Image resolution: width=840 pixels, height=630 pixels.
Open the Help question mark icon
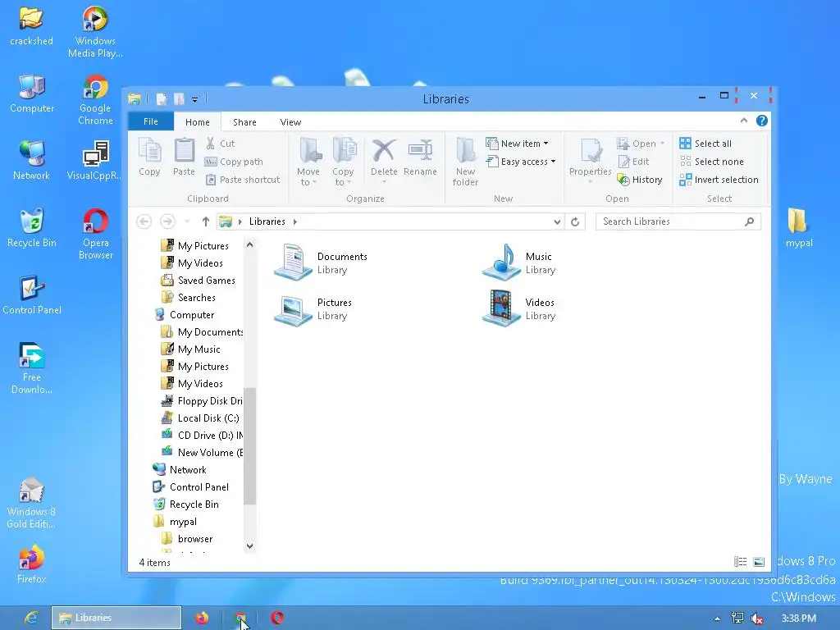761,121
